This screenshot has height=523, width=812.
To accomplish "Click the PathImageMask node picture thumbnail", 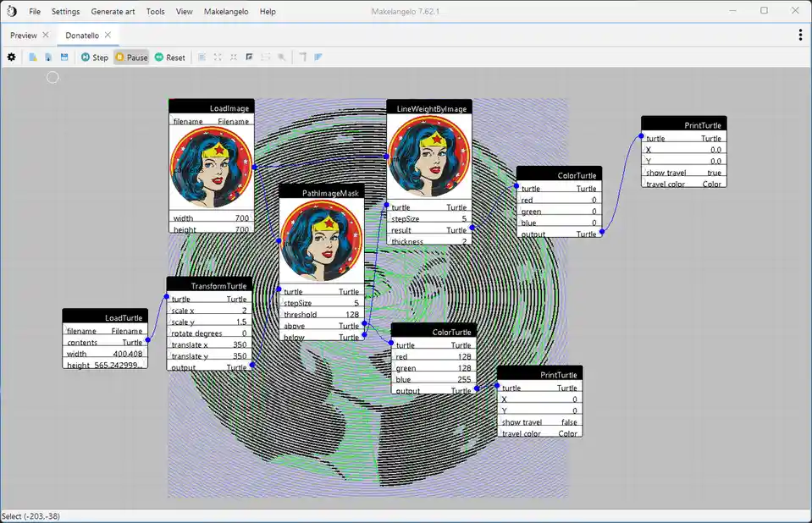I will pyautogui.click(x=322, y=241).
